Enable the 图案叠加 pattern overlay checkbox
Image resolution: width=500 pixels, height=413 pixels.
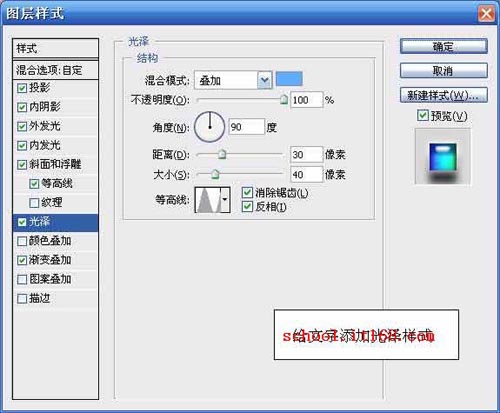pyautogui.click(x=22, y=280)
